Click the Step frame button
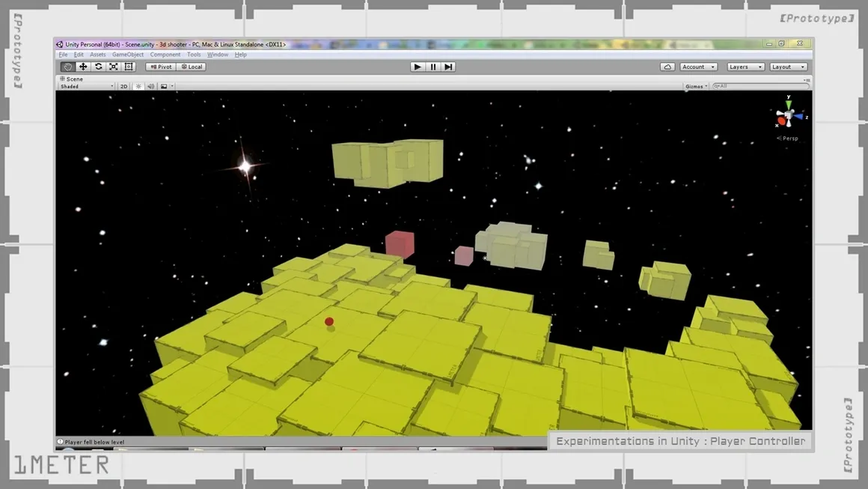Viewport: 868px width, 489px height. 448,67
